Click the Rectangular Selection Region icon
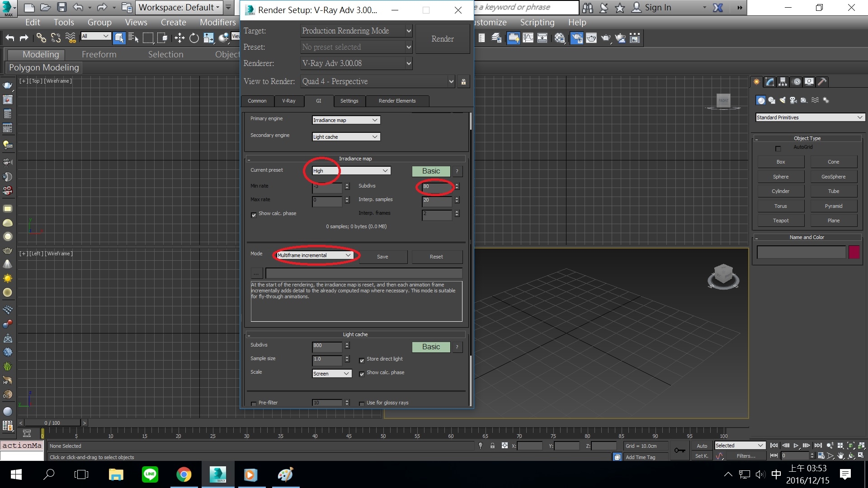Image resolution: width=868 pixels, height=488 pixels. [148, 38]
